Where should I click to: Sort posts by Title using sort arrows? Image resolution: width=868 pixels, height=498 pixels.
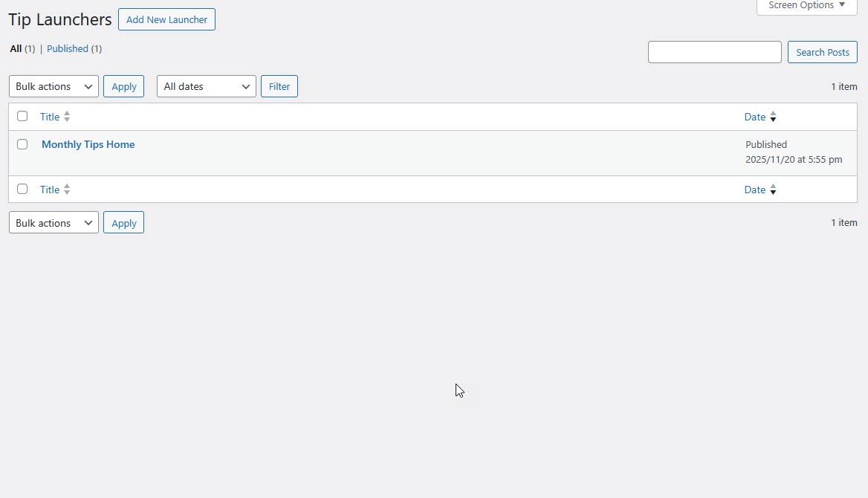pyautogui.click(x=66, y=117)
